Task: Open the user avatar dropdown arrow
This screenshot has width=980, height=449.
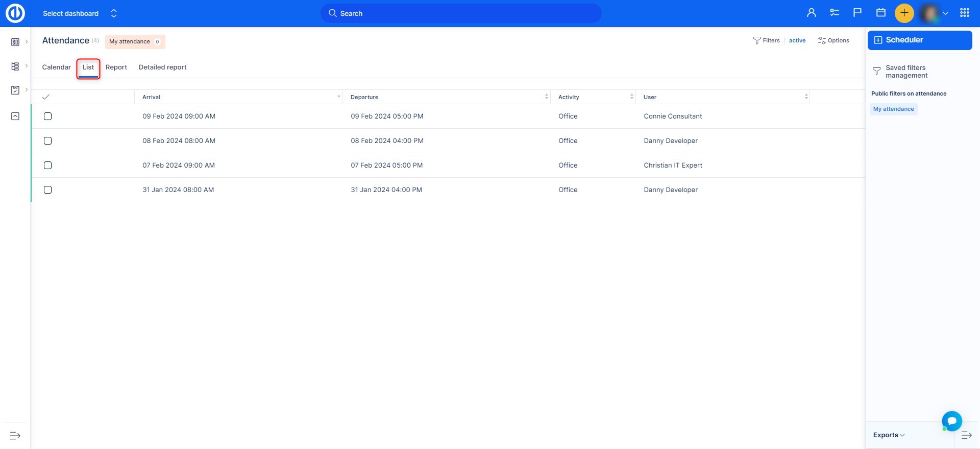Action: tap(945, 14)
